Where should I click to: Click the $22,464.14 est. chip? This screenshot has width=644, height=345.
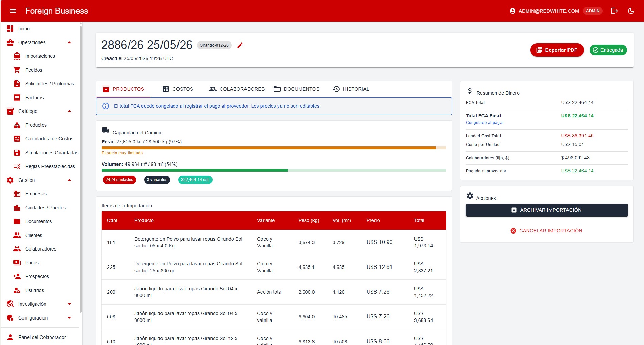[x=195, y=180]
